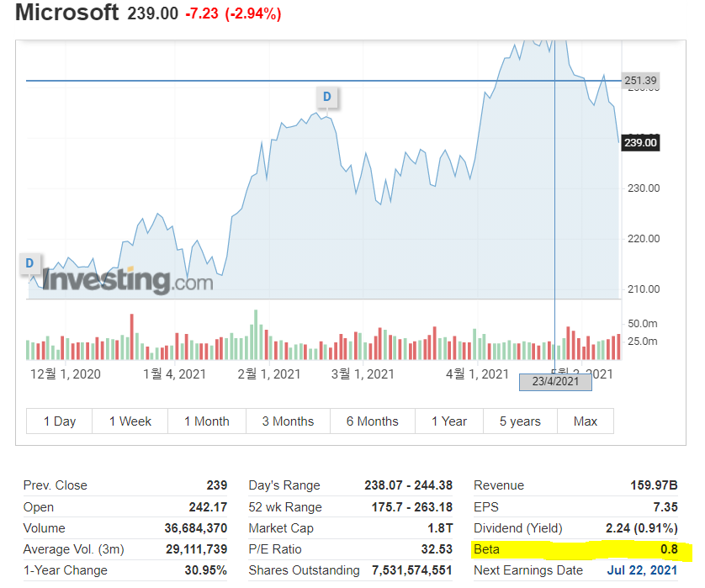The height and width of the screenshot is (588, 705).
Task: Open the Jul 22, 2021 earnings date link
Action: [x=642, y=570]
